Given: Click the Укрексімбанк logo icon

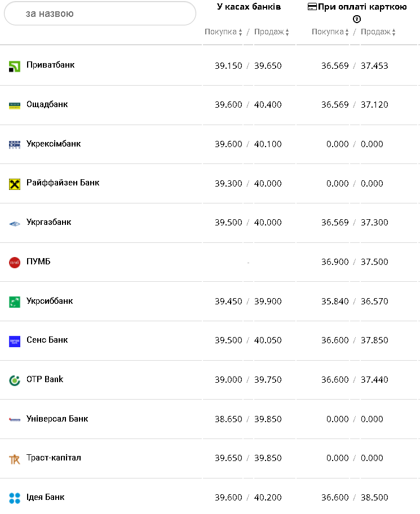Looking at the screenshot, I should [x=15, y=145].
